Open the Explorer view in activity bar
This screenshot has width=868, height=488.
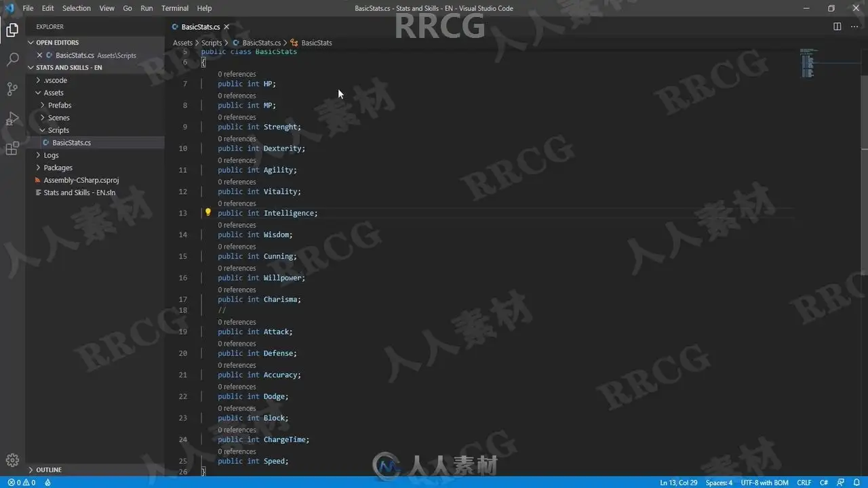point(12,30)
